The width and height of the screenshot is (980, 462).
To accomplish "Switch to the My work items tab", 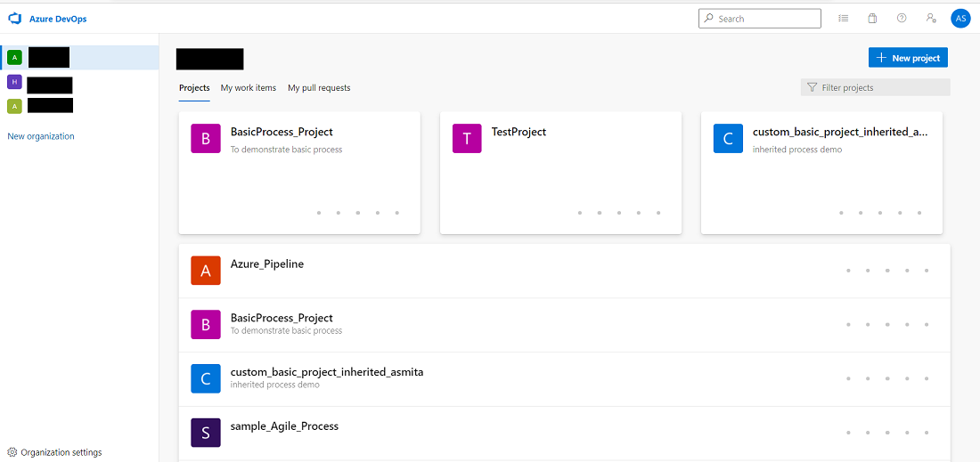I will [249, 88].
